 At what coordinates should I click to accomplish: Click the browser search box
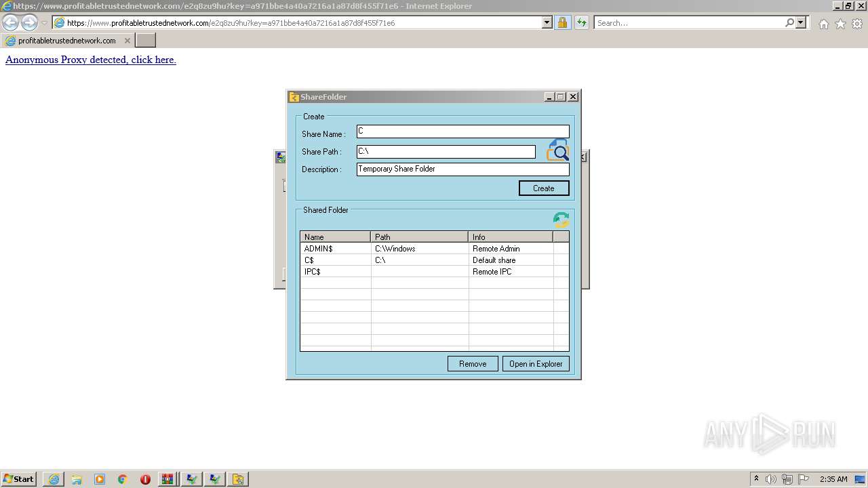[689, 23]
